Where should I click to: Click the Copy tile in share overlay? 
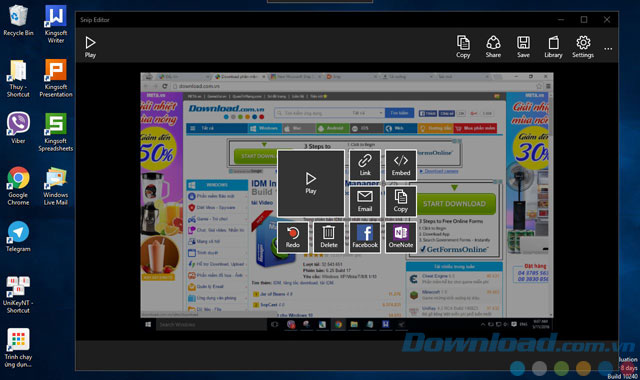coord(401,201)
